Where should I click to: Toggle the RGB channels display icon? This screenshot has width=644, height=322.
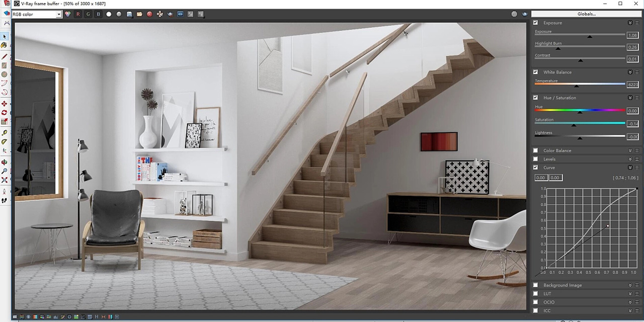click(x=67, y=14)
